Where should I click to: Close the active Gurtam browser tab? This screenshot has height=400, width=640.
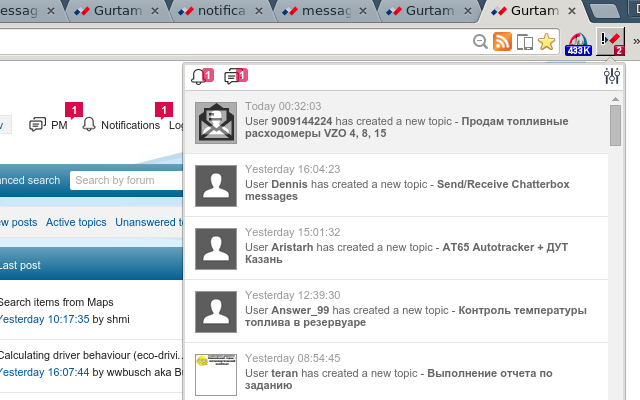(567, 11)
